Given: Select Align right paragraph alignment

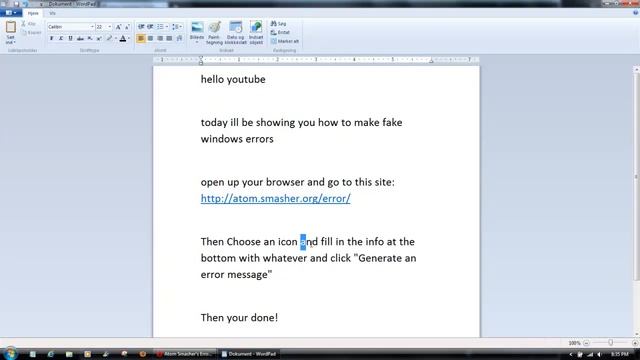Looking at the screenshot, I should pos(160,38).
